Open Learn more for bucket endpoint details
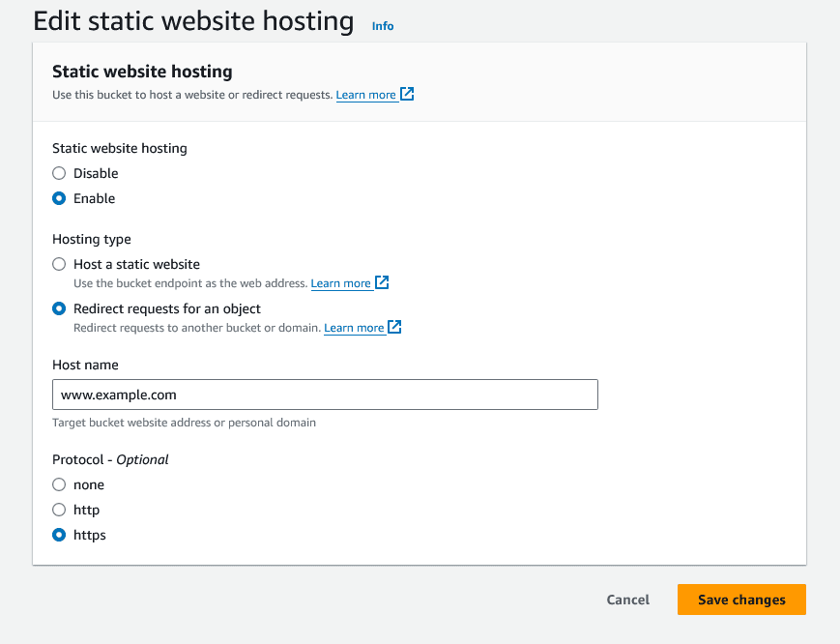Viewport: 840px width, 644px height. pyautogui.click(x=340, y=282)
